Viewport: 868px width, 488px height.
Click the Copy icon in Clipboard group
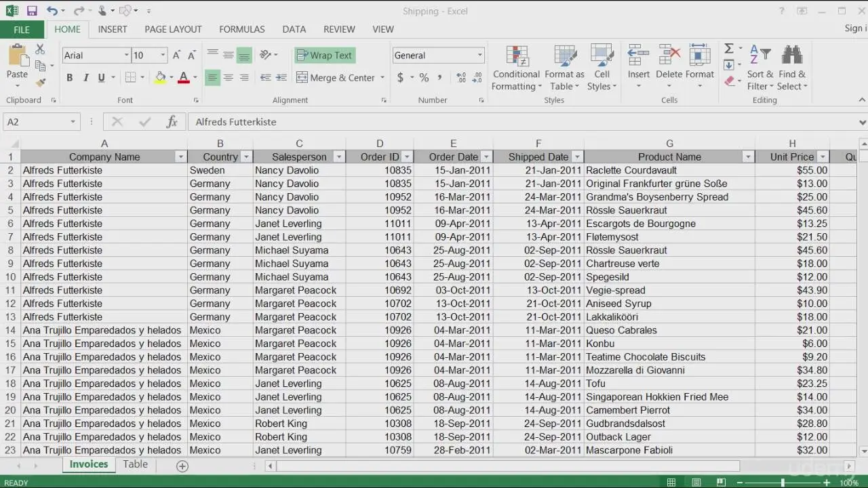40,66
